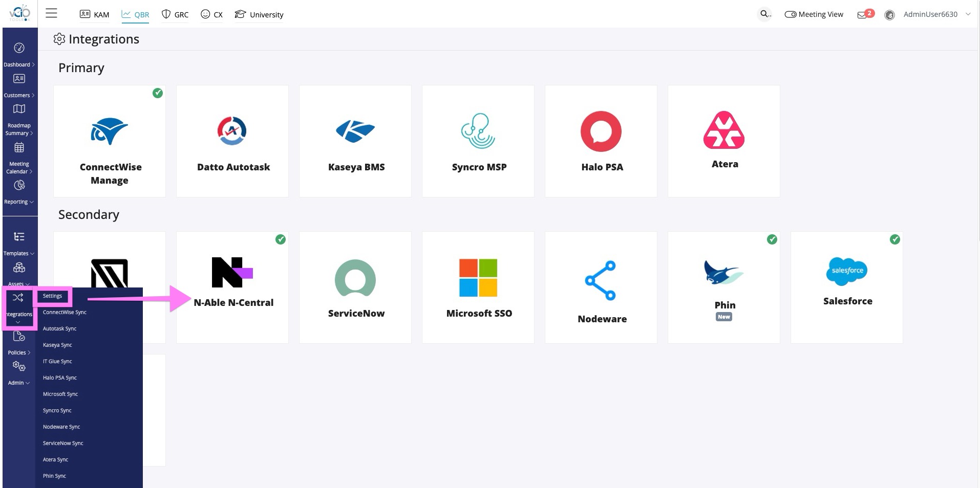Open the search magnifier icon
The width and height of the screenshot is (980, 488).
click(x=765, y=14)
